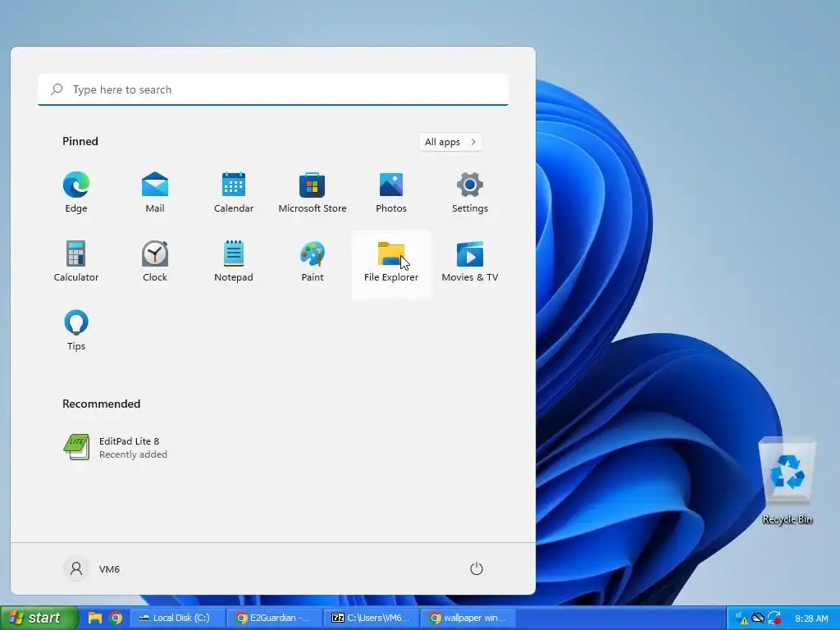
Task: Click the muted sound tray icon
Action: pyautogui.click(x=757, y=618)
